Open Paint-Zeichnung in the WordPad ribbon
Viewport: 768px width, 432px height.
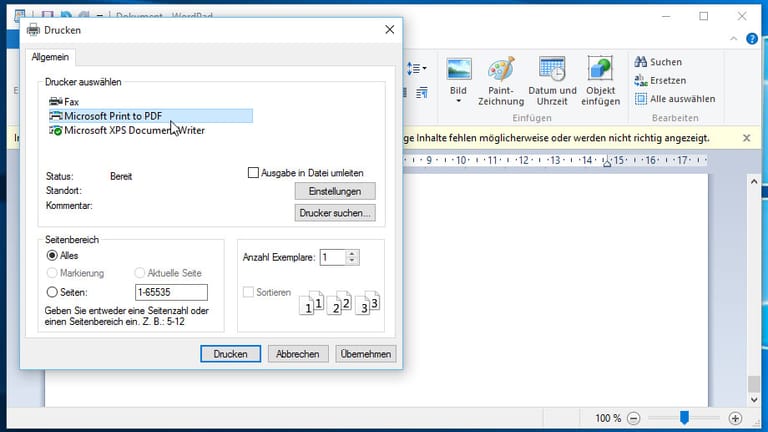click(501, 81)
